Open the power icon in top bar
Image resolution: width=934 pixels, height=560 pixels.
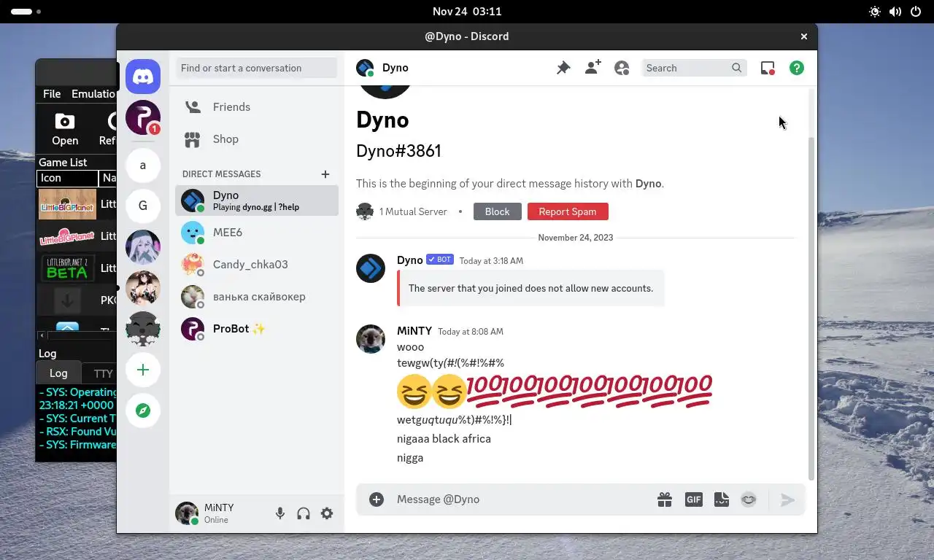[x=916, y=12]
